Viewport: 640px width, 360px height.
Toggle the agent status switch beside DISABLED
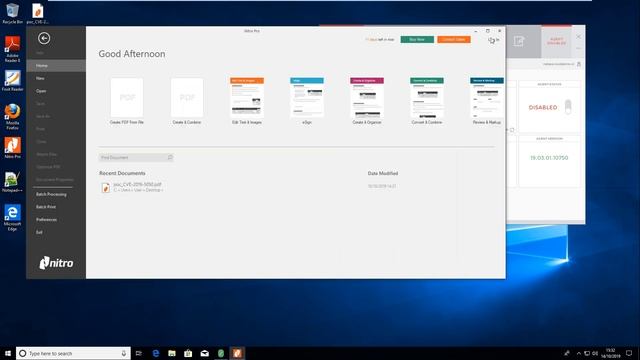pos(568,107)
